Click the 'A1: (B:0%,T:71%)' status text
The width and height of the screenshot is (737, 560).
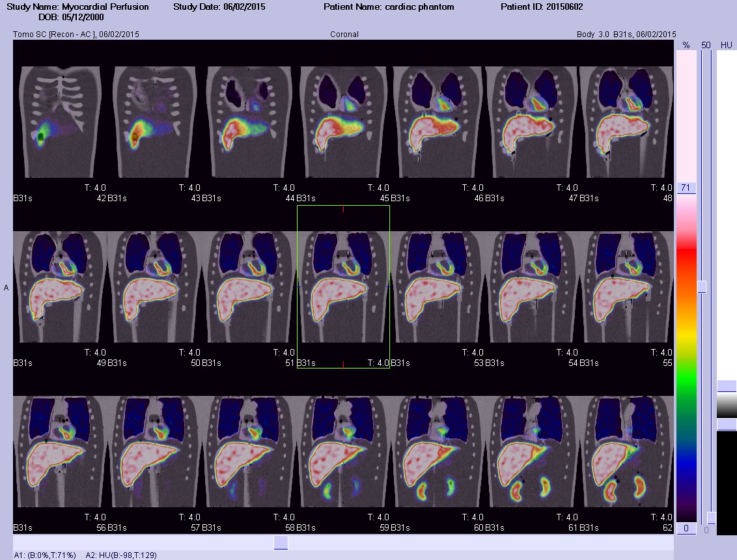45,555
